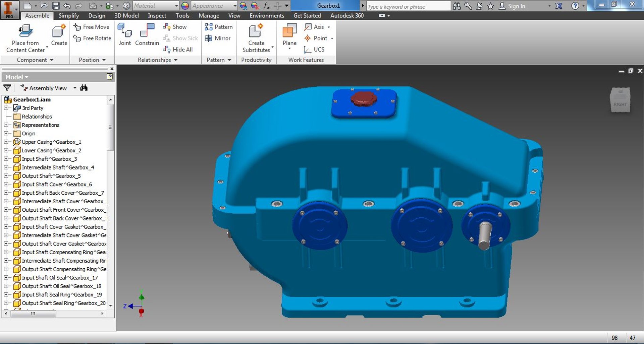Viewport: 644px width, 344px height.
Task: Open the 3D Model ribbon tab
Action: (126, 16)
